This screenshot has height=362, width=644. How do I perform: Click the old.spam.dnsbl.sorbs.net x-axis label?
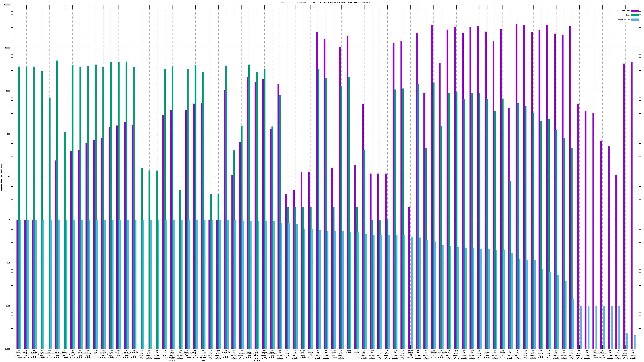[257, 355]
